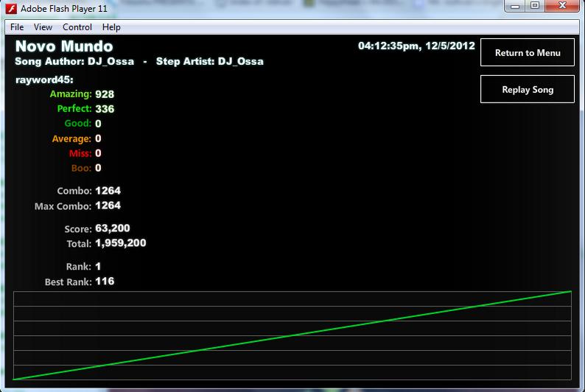Click the Max Combo value 1264
This screenshot has width=585, height=392.
108,206
